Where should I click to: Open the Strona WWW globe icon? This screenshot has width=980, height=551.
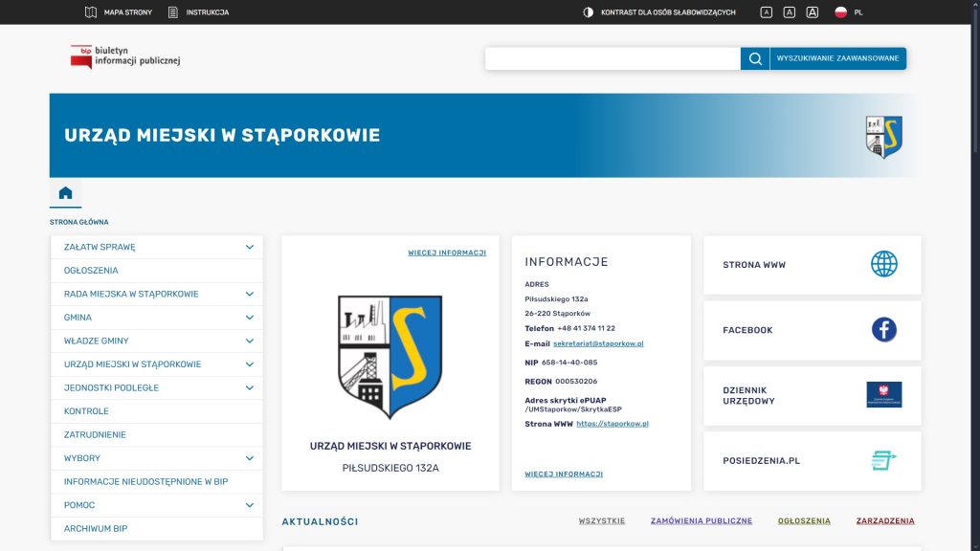(883, 265)
